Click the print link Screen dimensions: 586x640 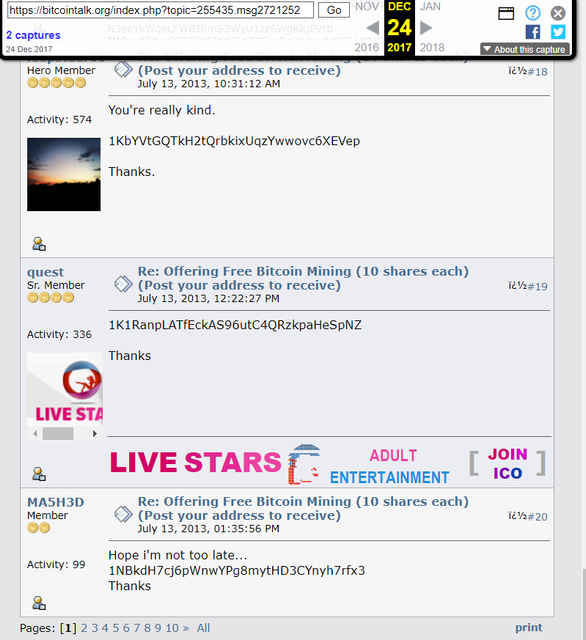[x=528, y=627]
